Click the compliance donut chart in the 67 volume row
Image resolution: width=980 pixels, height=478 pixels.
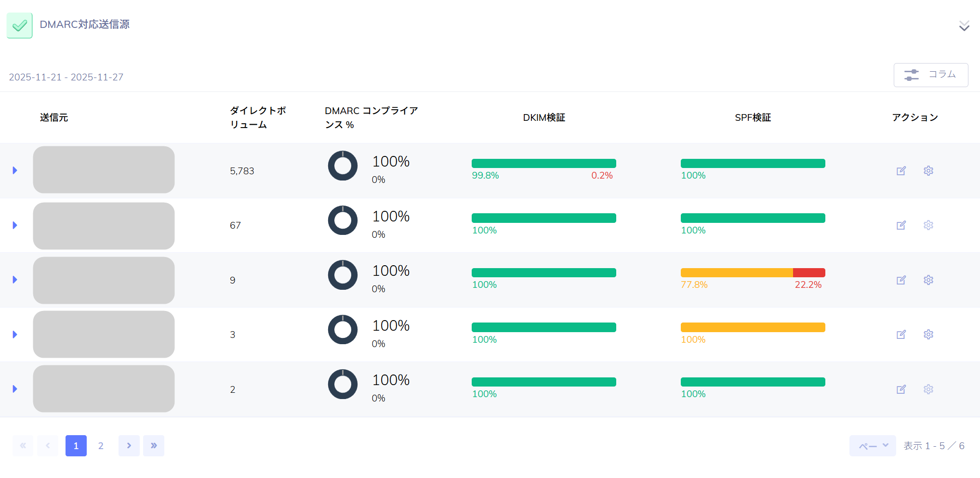343,220
